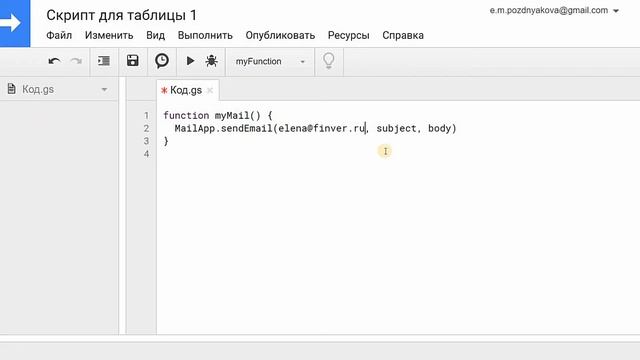This screenshot has width=640, height=360.
Task: Run the selected function
Action: tap(190, 61)
